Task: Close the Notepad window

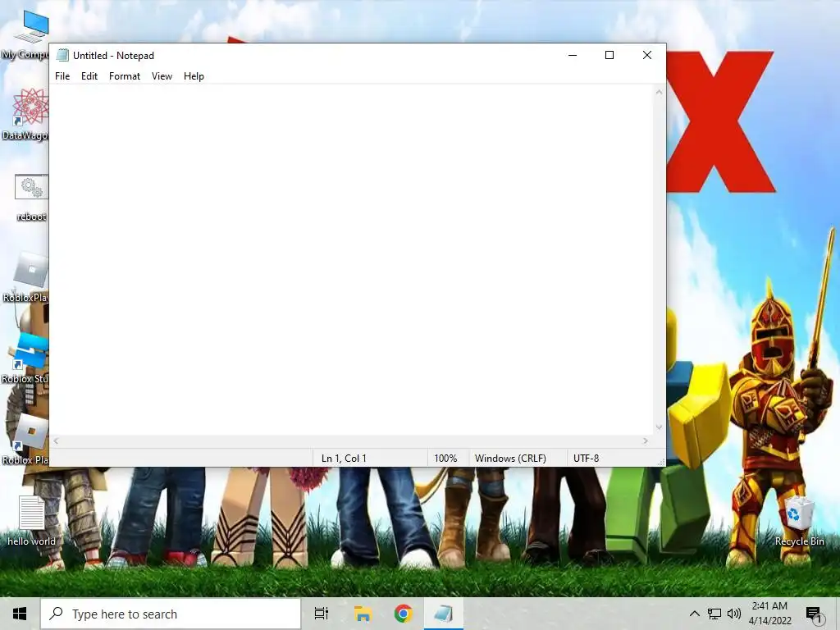Action: point(647,55)
